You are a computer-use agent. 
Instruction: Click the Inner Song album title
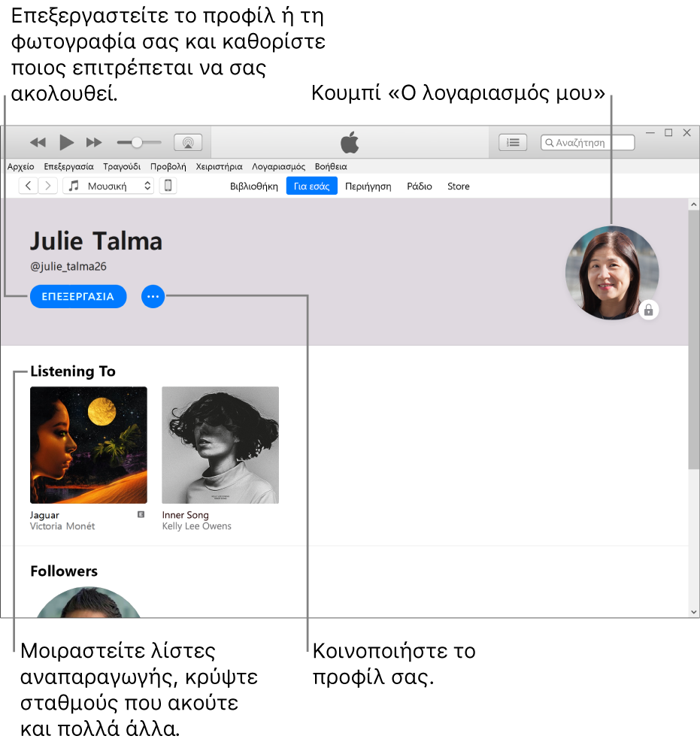[185, 515]
